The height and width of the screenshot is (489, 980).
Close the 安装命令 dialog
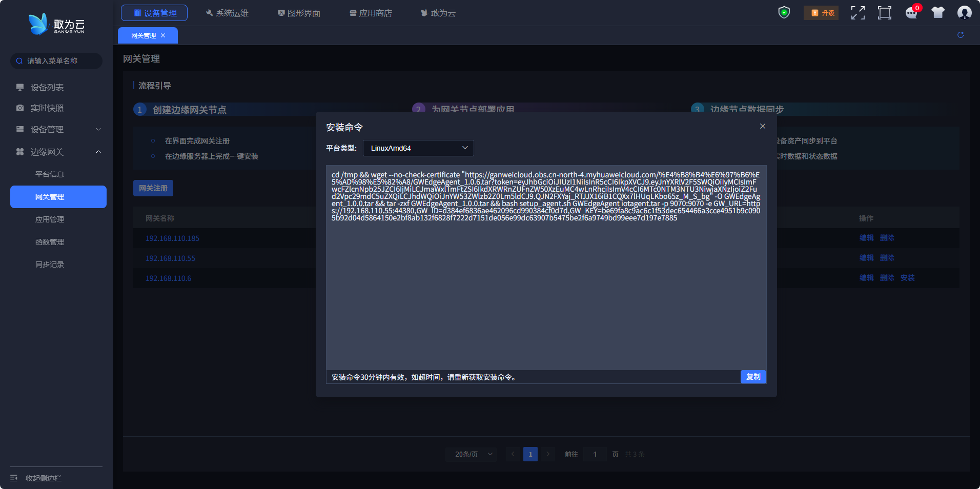(x=762, y=127)
